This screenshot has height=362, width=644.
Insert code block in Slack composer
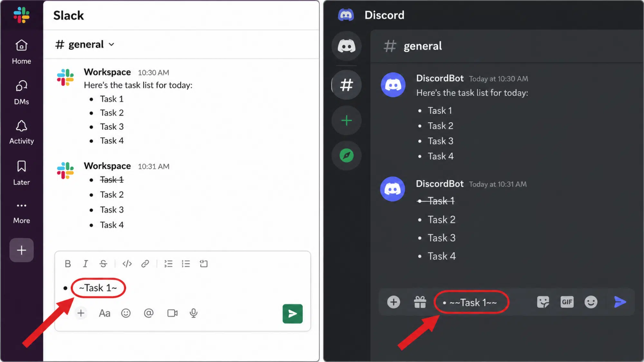[x=204, y=264]
